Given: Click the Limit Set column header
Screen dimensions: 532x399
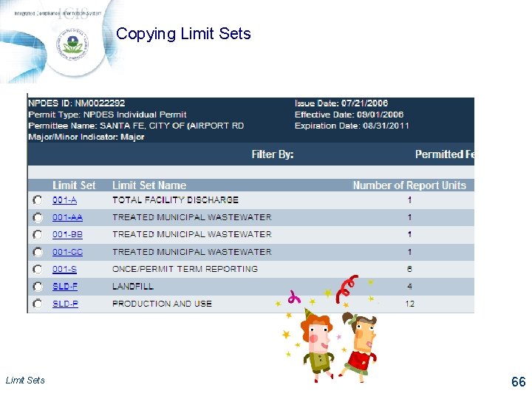Looking at the screenshot, I should 74,185.
